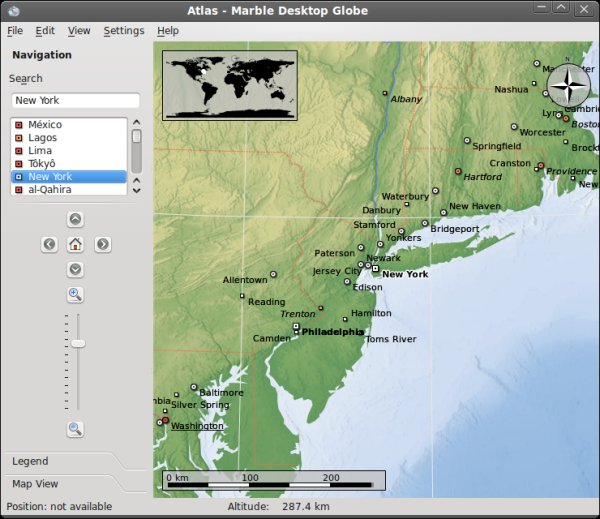This screenshot has height=519, width=600.
Task: Switch to the Map View tab
Action: click(x=35, y=484)
